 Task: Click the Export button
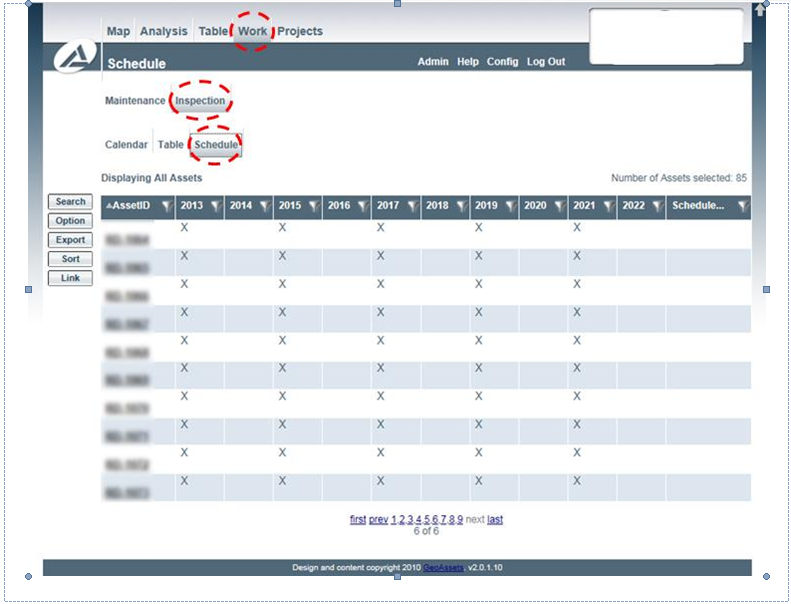pyautogui.click(x=70, y=240)
